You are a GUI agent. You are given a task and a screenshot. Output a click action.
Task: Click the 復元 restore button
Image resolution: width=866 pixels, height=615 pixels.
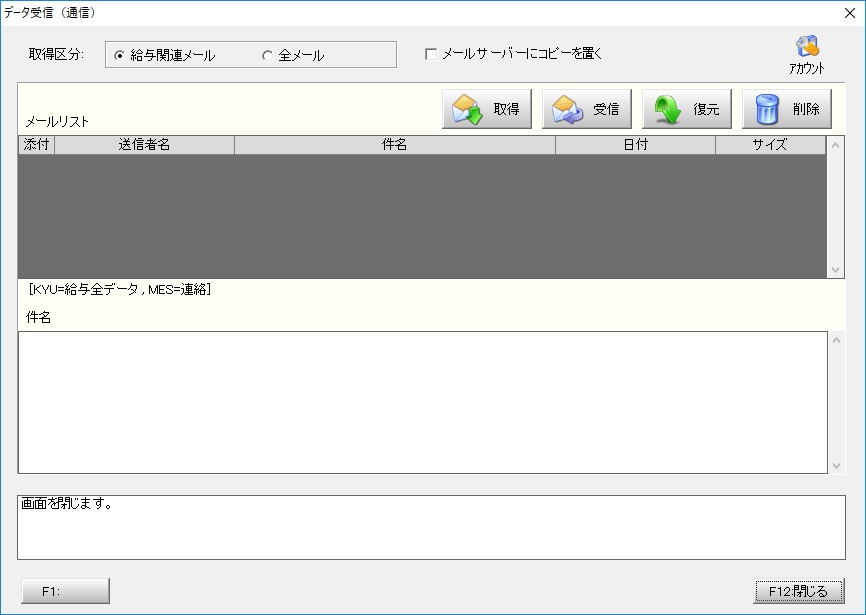[687, 109]
